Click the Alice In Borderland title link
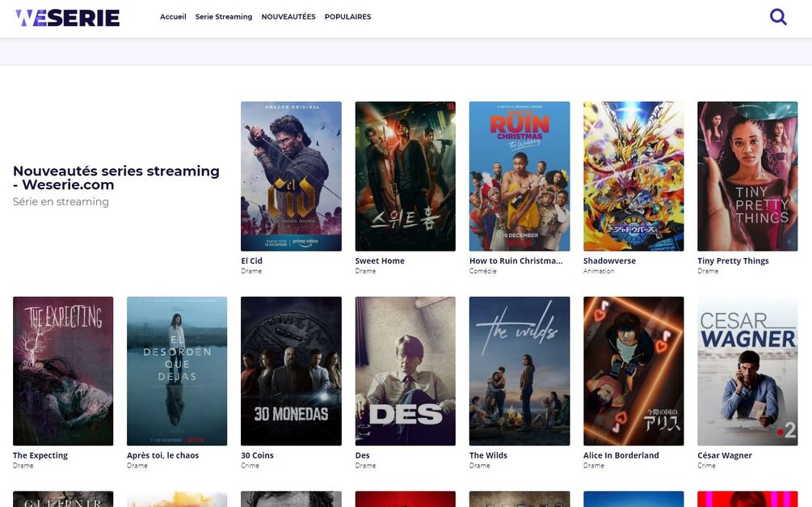 621,455
